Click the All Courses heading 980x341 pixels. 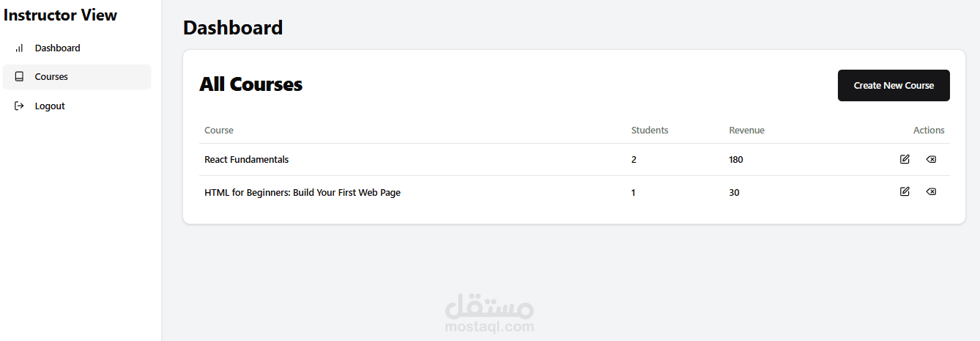coord(251,84)
